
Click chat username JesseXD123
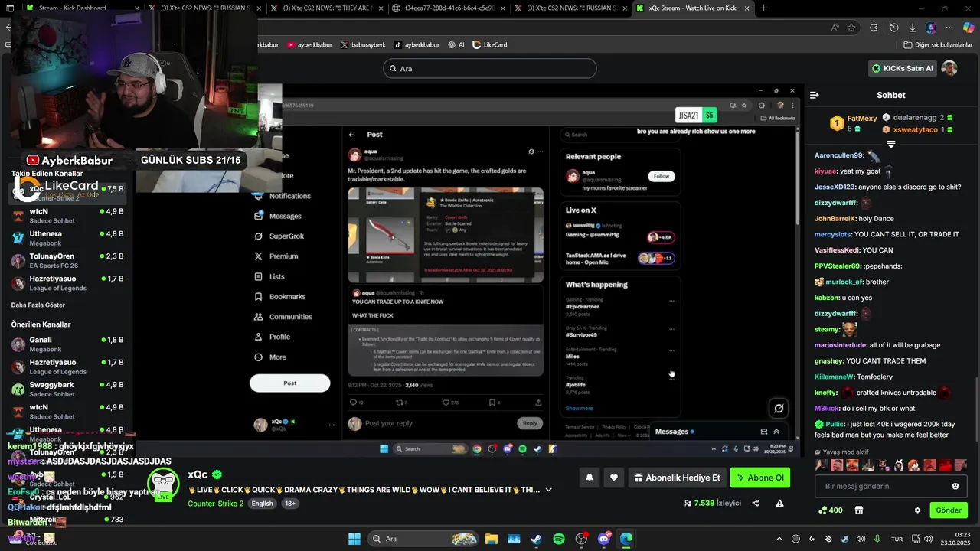pos(835,187)
